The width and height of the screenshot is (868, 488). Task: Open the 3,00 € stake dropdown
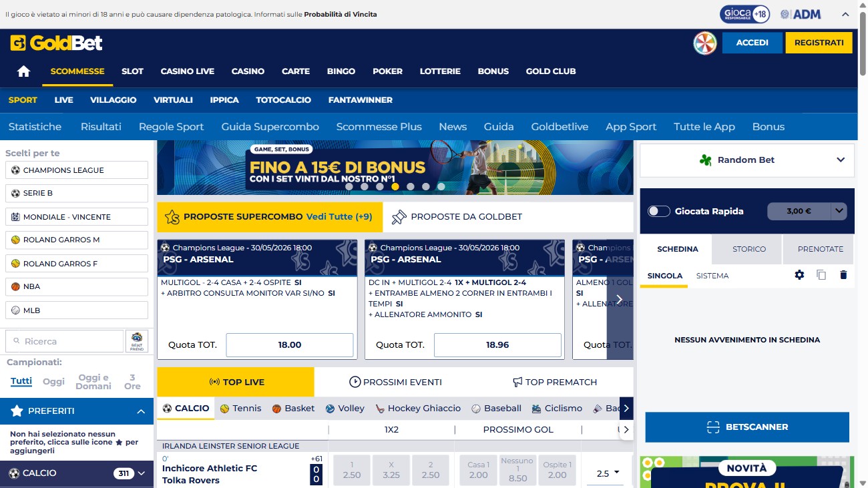tap(839, 211)
